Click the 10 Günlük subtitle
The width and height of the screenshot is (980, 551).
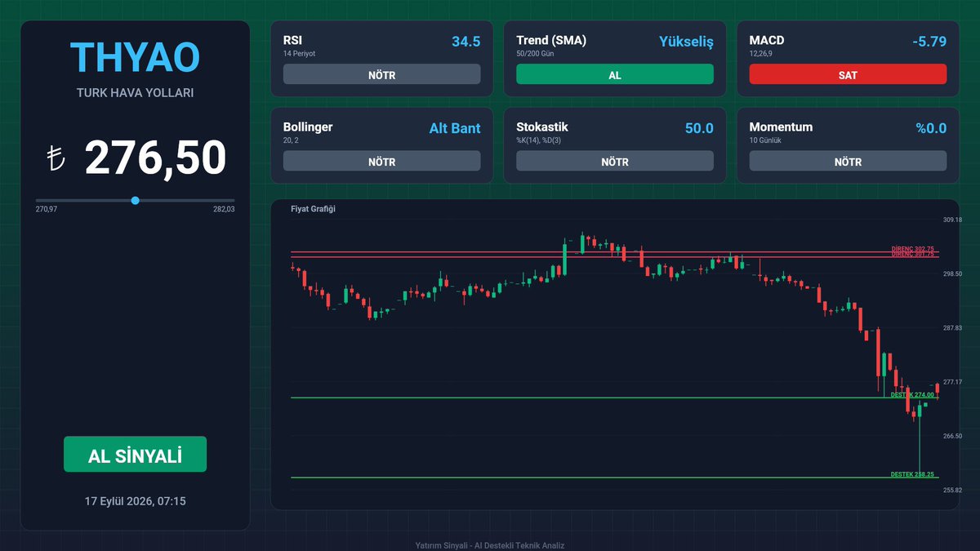point(765,140)
